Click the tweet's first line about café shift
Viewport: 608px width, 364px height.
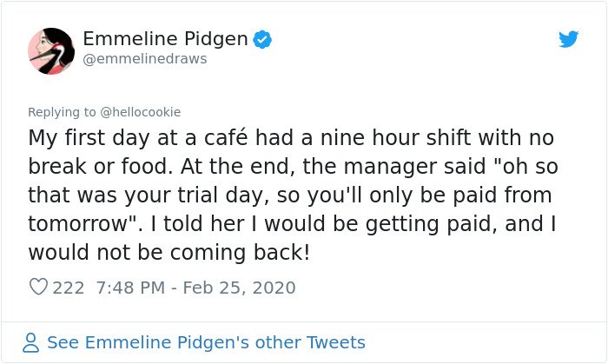(291, 138)
